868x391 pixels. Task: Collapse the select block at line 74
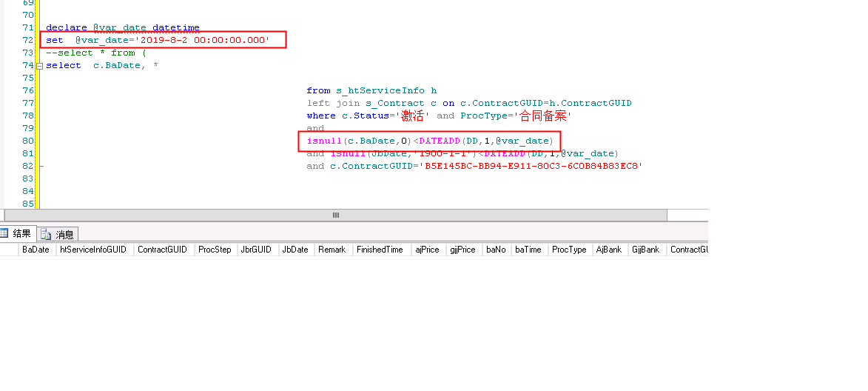click(40, 66)
